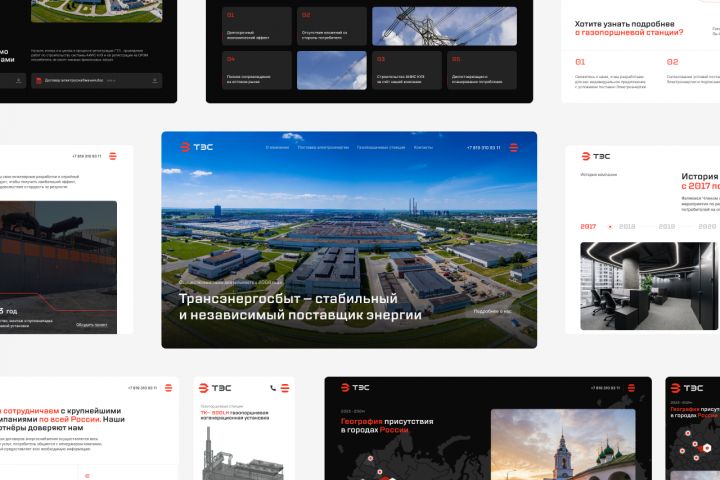The width and height of the screenshot is (720, 480).
Task: Click the red document icon of the 'Договор' file
Action: pyautogui.click(x=39, y=80)
